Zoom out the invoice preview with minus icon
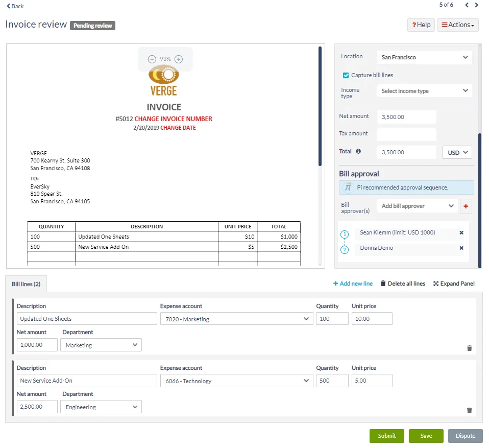This screenshot has height=448, width=489. [152, 59]
